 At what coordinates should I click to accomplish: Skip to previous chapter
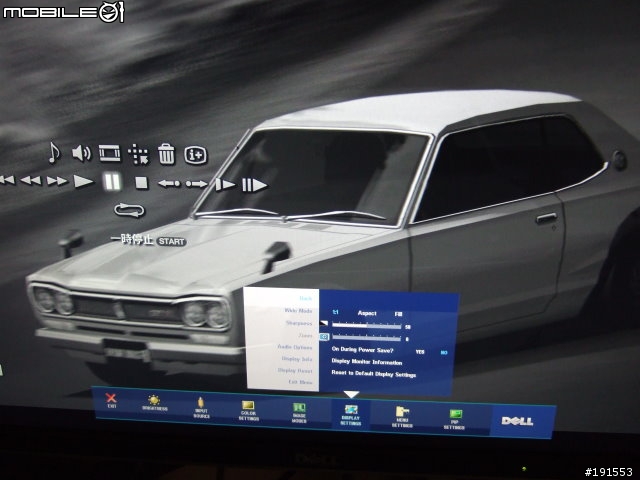[x=7, y=180]
